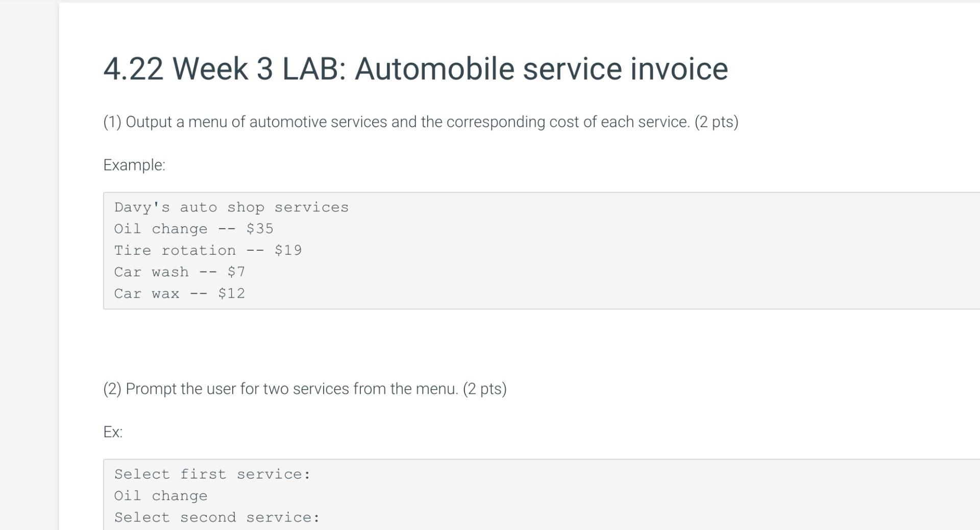Click the $19 price for Tire rotation

click(288, 250)
